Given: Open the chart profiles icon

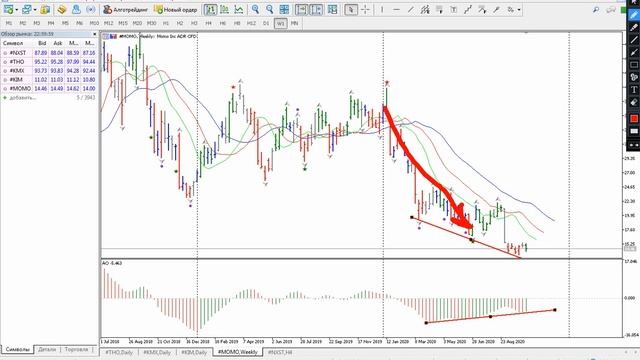Looking at the screenshot, I should coord(27,9).
